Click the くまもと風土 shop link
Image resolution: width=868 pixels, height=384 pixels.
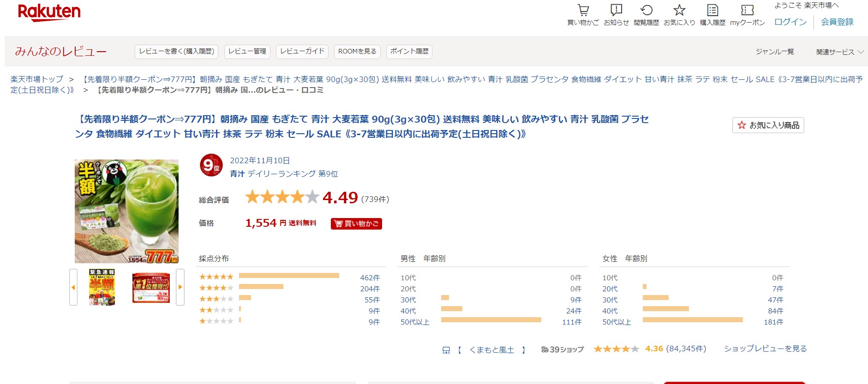tap(491, 349)
